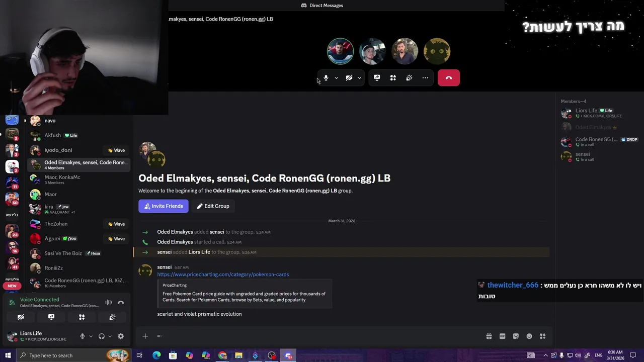The height and width of the screenshot is (362, 644).
Task: Wave to iyodo_dani
Action: 116,150
